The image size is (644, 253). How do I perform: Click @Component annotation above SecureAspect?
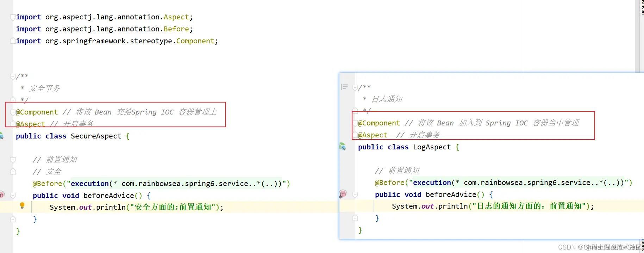tap(37, 112)
